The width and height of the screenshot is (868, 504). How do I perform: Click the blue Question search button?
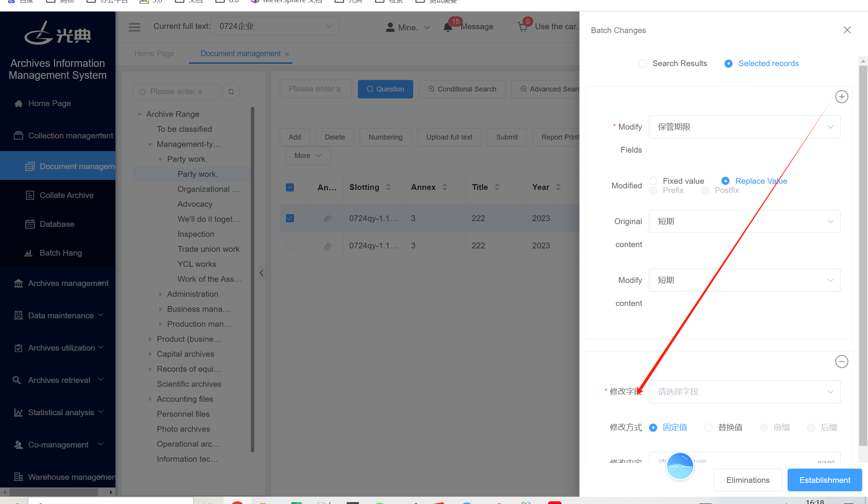pos(385,89)
